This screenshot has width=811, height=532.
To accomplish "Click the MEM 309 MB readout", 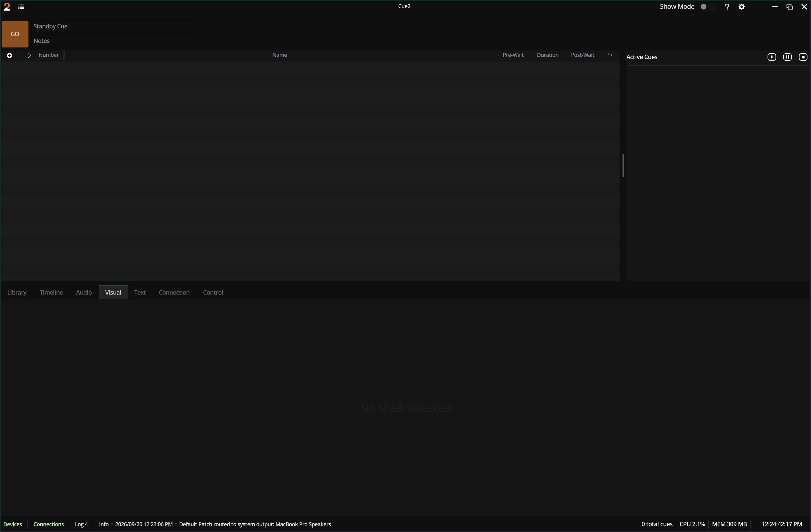I will [729, 524].
